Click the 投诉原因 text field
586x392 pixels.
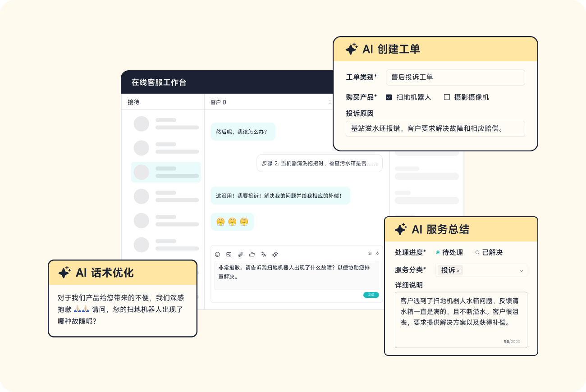435,129
